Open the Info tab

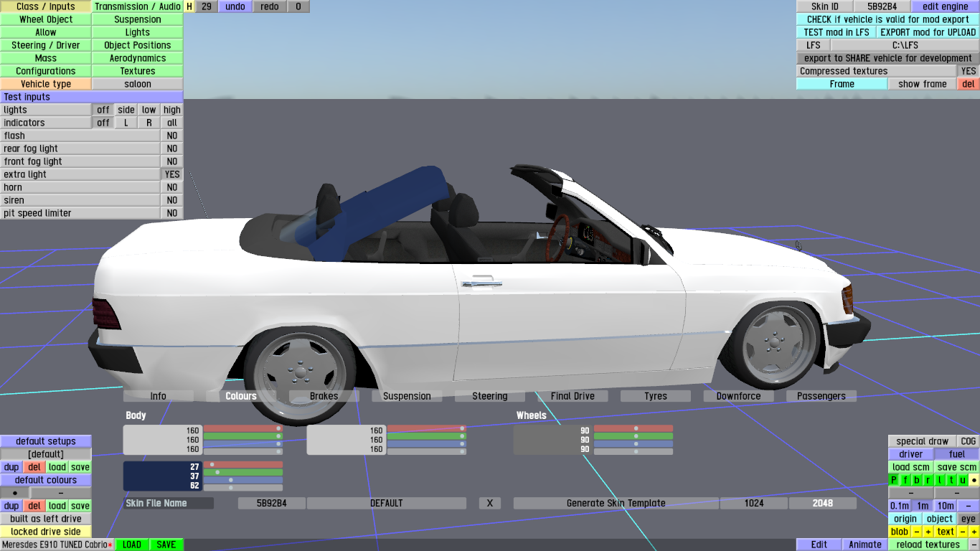[159, 396]
